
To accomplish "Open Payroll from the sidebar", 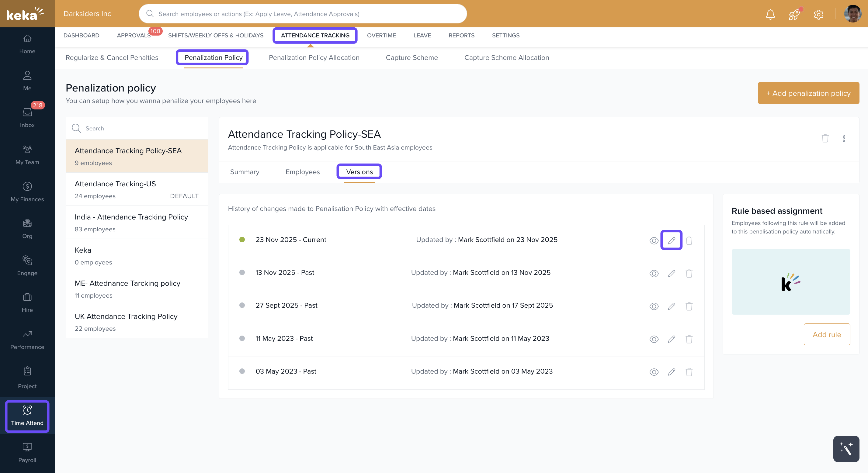I will click(27, 452).
